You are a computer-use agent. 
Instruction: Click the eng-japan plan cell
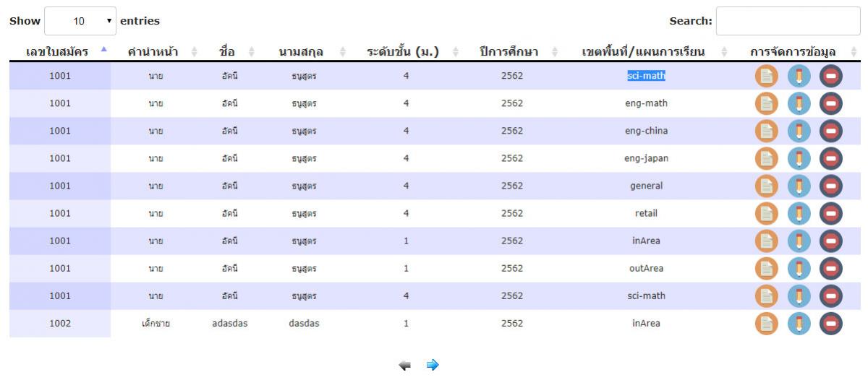tap(647, 158)
